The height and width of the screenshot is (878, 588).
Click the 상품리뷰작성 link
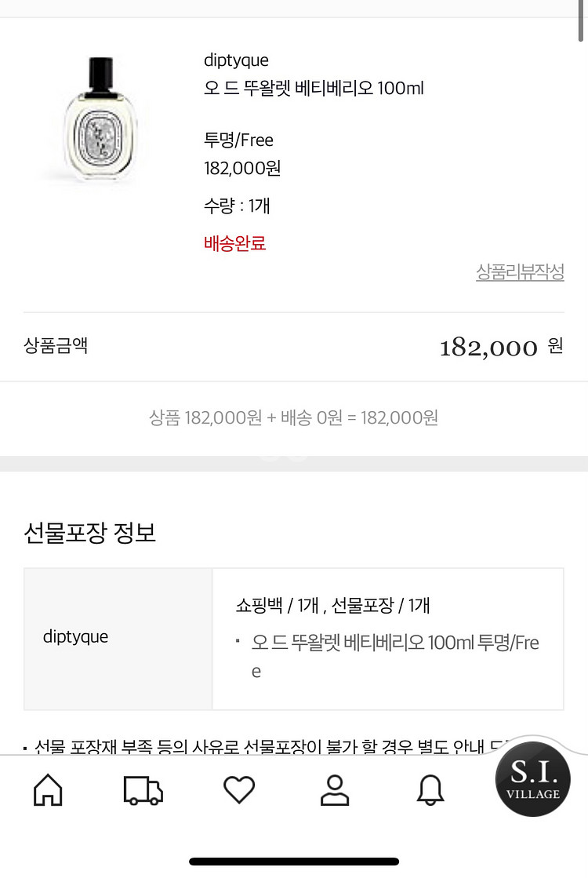click(520, 272)
